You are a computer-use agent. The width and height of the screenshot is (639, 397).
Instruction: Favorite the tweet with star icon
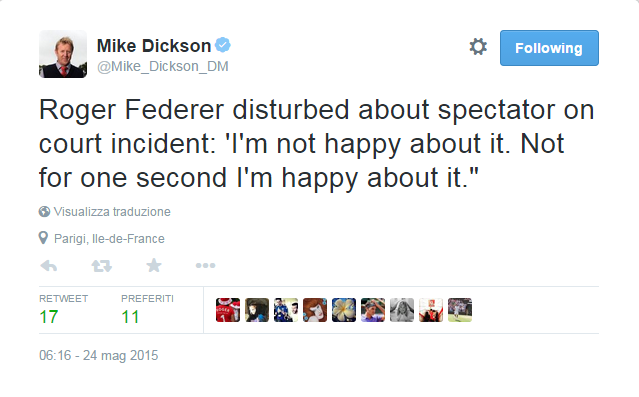point(154,266)
